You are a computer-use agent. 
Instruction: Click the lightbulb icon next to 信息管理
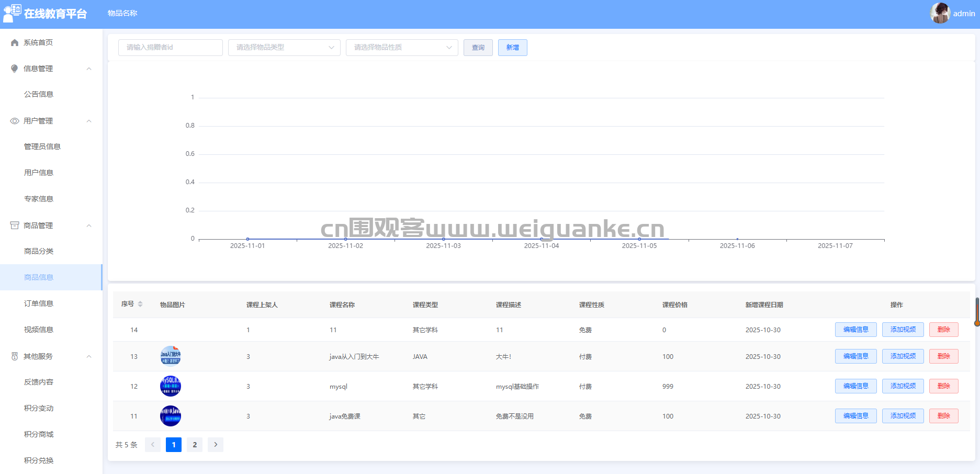(15, 69)
